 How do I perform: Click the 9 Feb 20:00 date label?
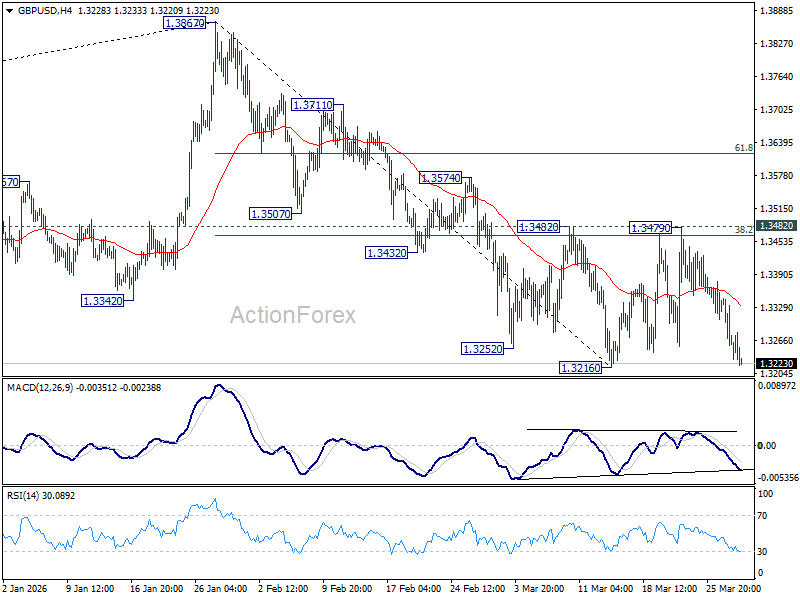(347, 589)
